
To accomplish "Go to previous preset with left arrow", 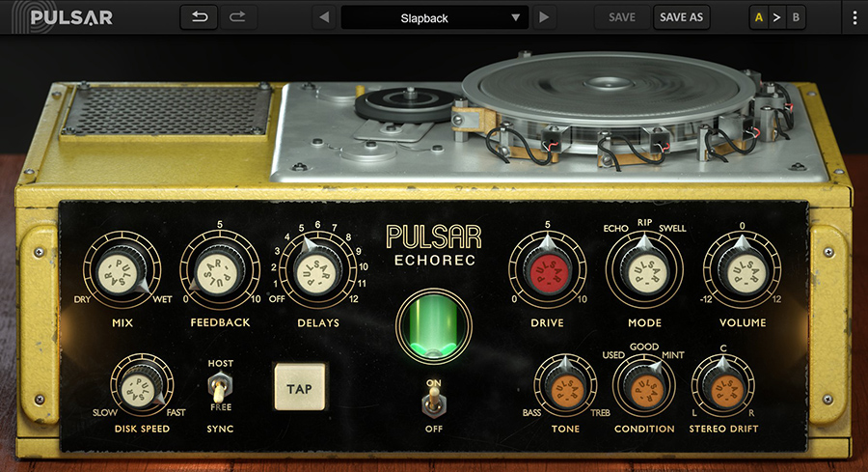I will [323, 17].
